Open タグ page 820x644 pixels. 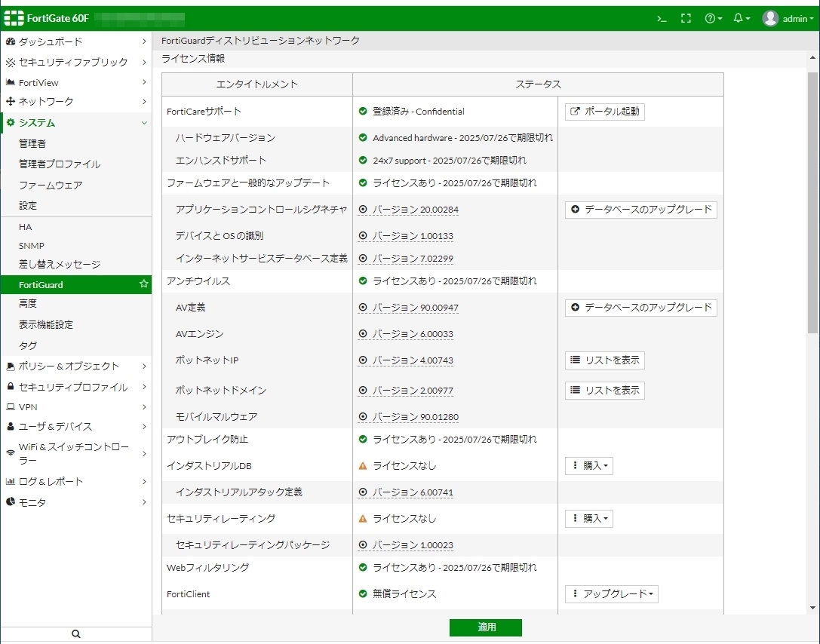click(28, 345)
